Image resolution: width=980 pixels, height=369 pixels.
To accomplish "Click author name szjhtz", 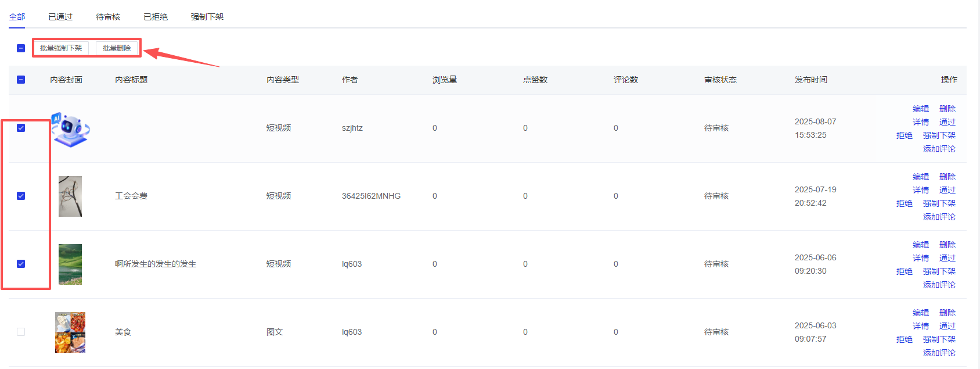I will coord(352,128).
